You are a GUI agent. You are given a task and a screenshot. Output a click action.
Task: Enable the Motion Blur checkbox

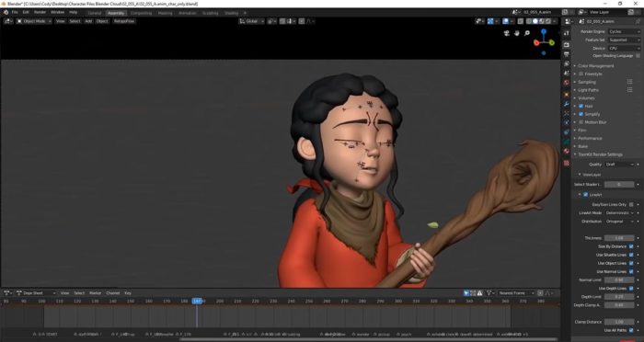581,122
